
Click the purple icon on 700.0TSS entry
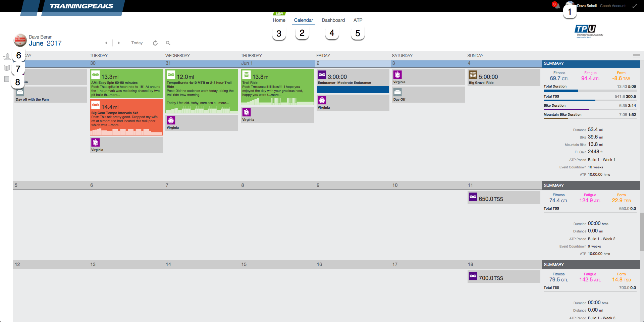473,276
